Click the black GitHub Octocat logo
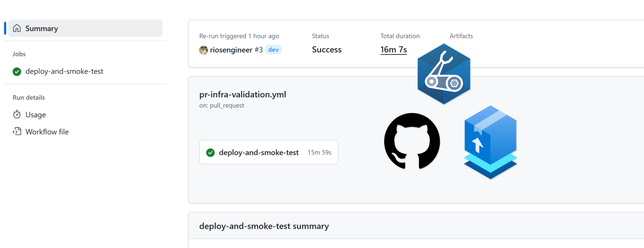This screenshot has width=644, height=248. (412, 141)
